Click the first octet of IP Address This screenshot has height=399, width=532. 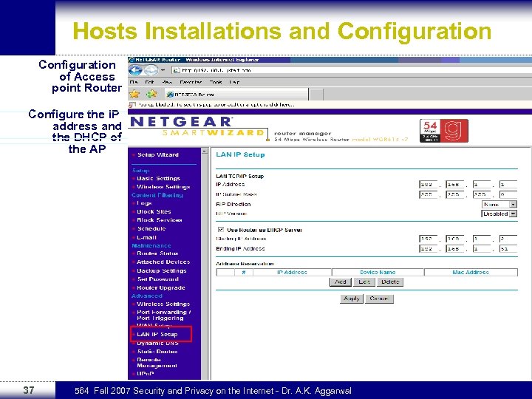[428, 185]
